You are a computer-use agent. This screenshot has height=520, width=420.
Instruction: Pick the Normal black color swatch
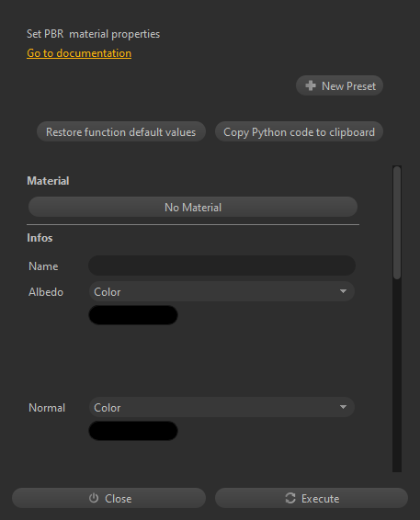(x=133, y=431)
